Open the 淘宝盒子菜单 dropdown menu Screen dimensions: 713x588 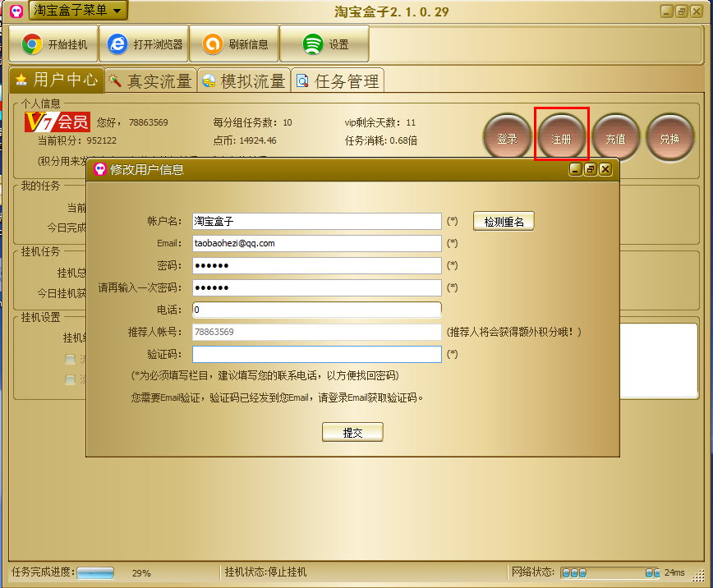(78, 10)
